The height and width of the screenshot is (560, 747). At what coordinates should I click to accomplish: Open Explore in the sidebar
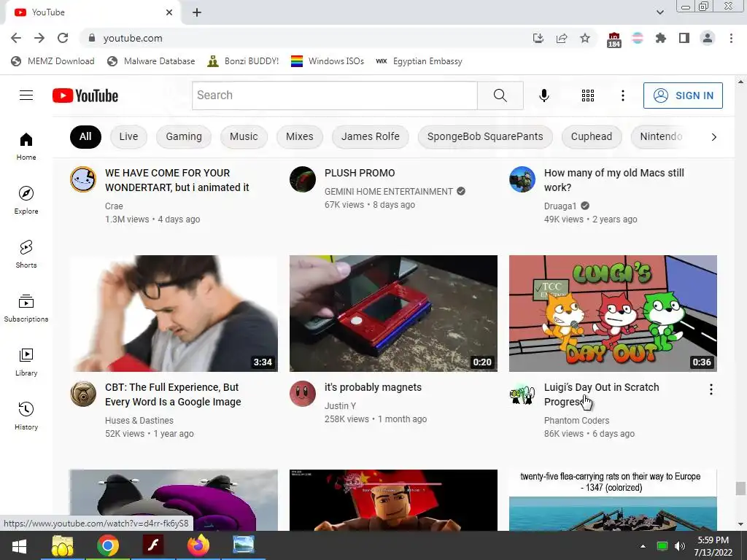click(x=26, y=200)
